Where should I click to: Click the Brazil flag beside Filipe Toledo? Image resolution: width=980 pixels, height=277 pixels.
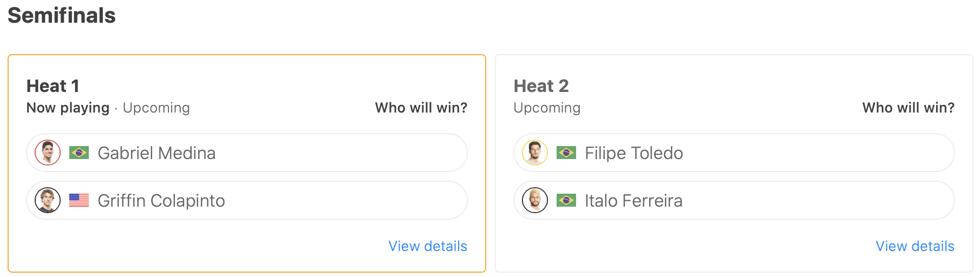pyautogui.click(x=566, y=153)
